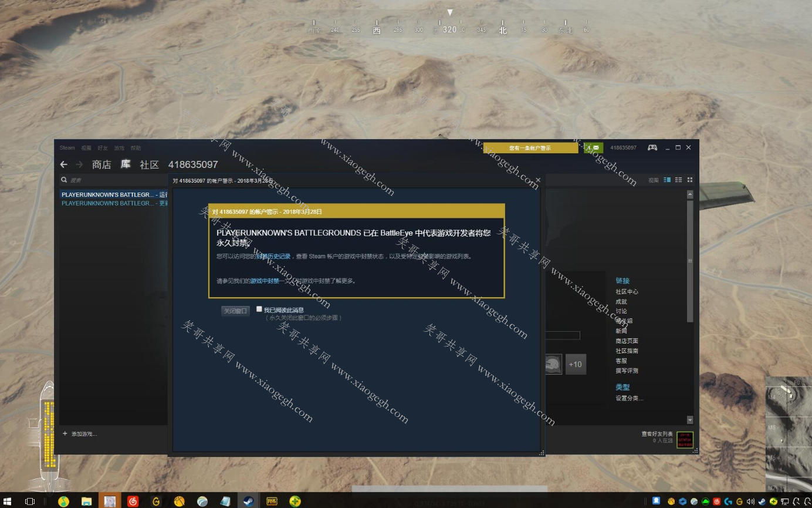
Task: Click the helmet achievement thumbnail
Action: coord(553,364)
